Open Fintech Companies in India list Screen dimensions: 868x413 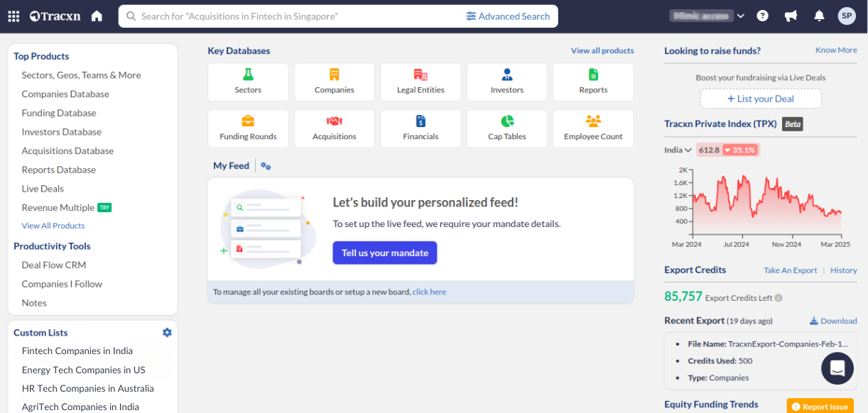coord(77,351)
